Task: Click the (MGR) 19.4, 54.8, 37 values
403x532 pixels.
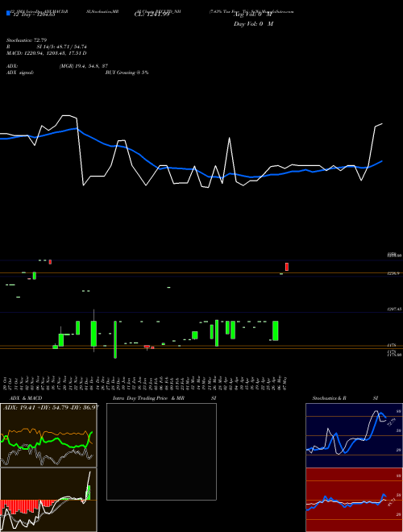Action: 84,66
